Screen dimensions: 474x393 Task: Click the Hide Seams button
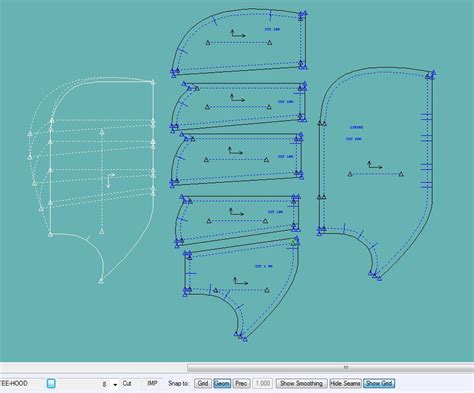345,383
